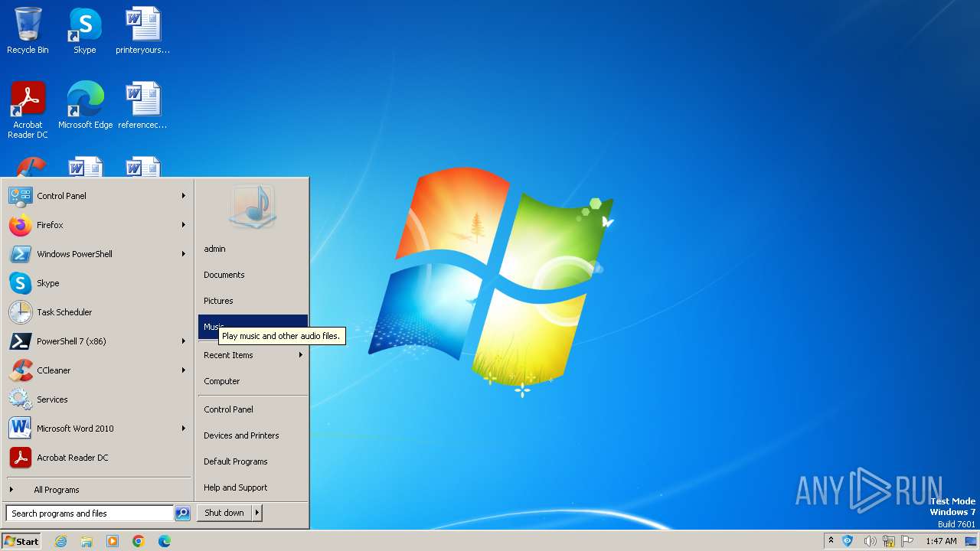Image resolution: width=980 pixels, height=551 pixels.
Task: Open Google Chrome from the taskbar
Action: pyautogui.click(x=139, y=541)
